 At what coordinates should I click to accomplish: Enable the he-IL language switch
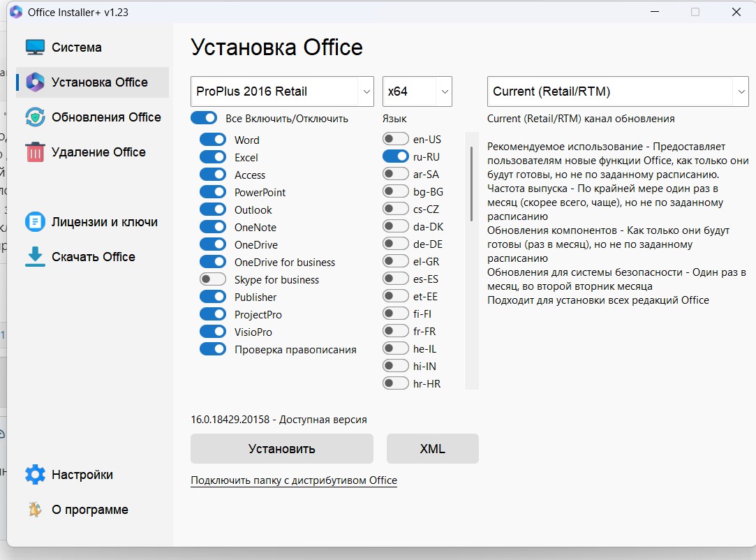click(x=396, y=348)
